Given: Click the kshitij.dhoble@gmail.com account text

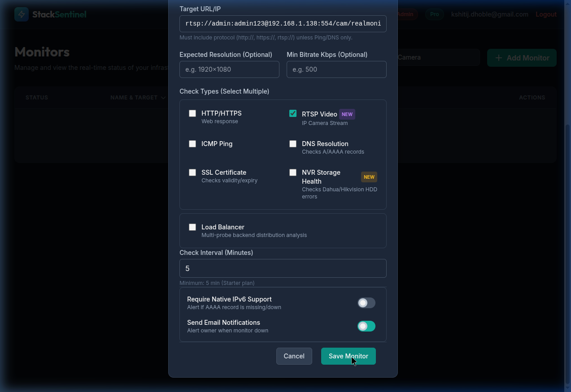Looking at the screenshot, I should pyautogui.click(x=490, y=14).
